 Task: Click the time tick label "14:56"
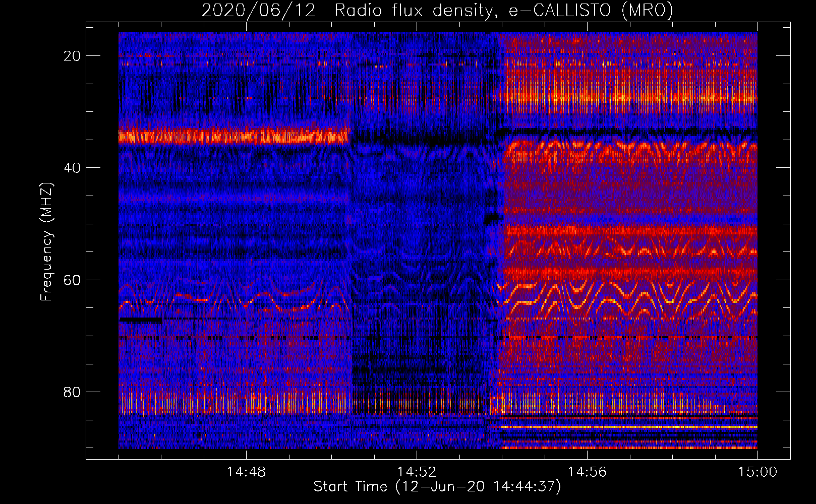(x=587, y=472)
